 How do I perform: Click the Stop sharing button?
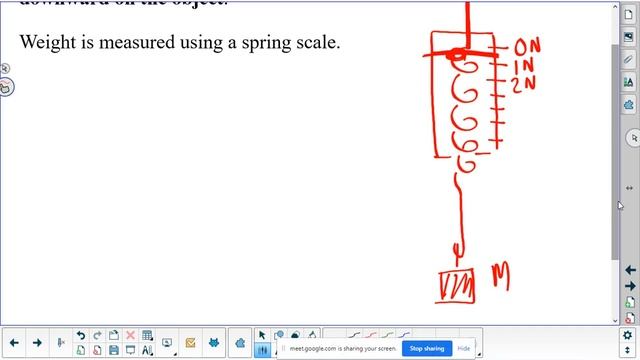point(427,349)
